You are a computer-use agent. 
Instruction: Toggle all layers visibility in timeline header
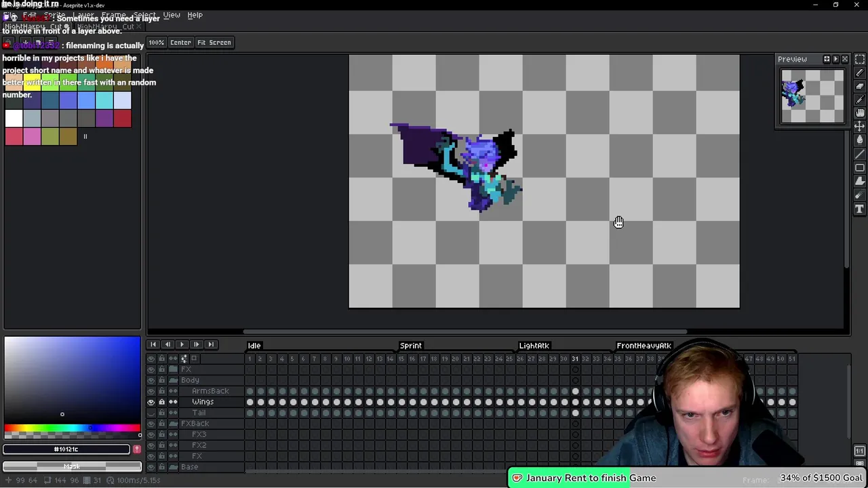pyautogui.click(x=151, y=359)
